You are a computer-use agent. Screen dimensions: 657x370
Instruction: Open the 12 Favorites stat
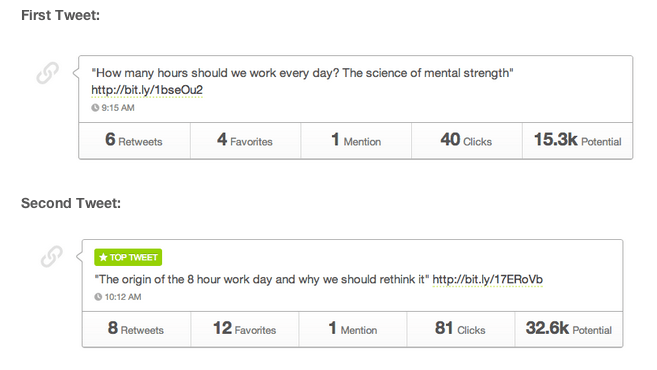[x=245, y=329]
